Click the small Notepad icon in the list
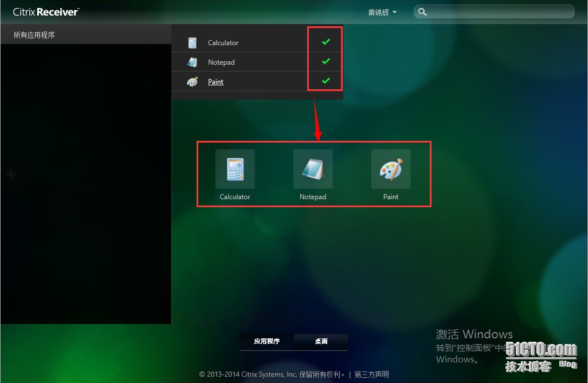The width and height of the screenshot is (588, 383). click(x=193, y=62)
